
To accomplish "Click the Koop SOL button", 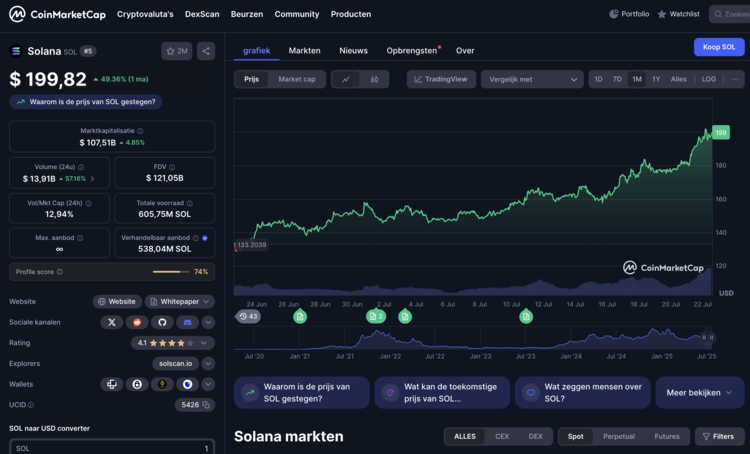I will tap(719, 47).
